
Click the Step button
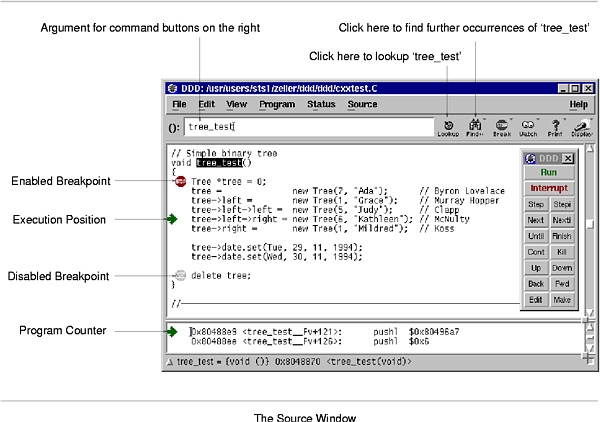pyautogui.click(x=536, y=204)
